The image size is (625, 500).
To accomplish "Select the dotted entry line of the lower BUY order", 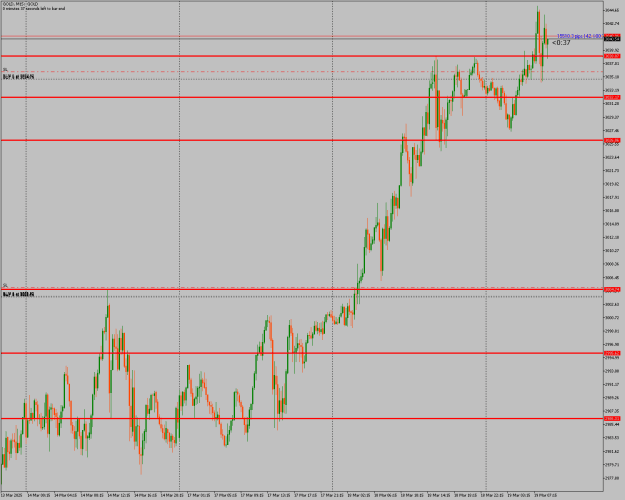I will tap(302, 297).
